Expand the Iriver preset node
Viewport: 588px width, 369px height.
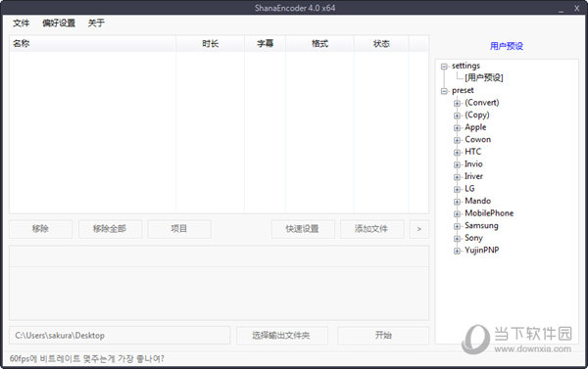(x=457, y=177)
